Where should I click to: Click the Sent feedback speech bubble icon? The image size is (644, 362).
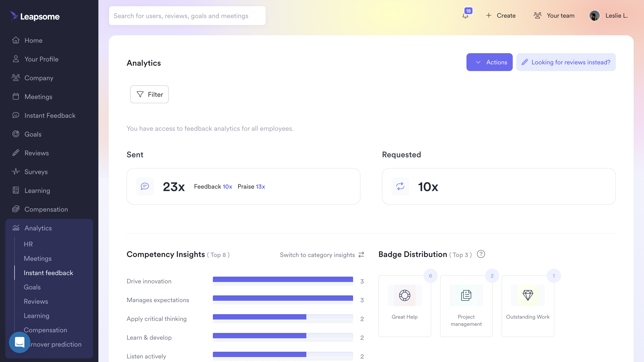click(x=145, y=186)
